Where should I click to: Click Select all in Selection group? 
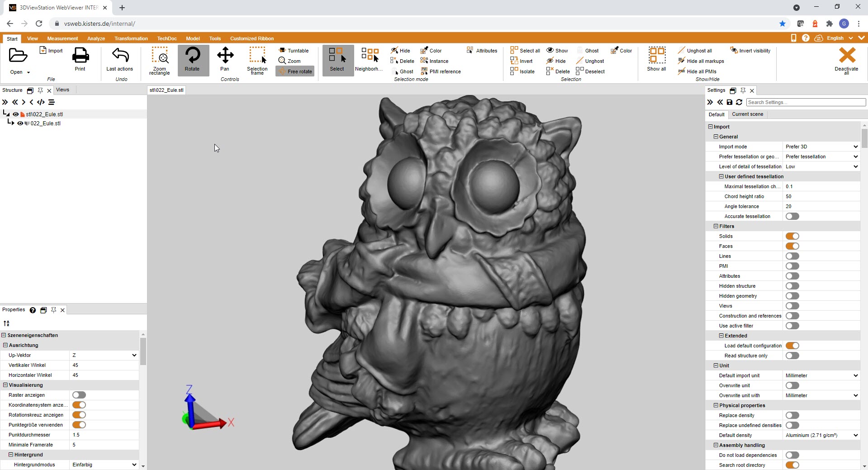click(525, 51)
